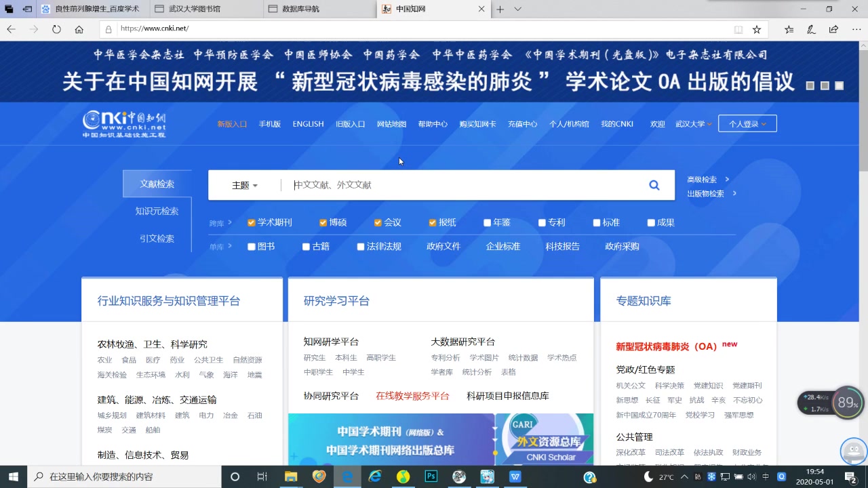Click the browser back arrow
This screenshot has height=488, width=868.
coord(11,29)
